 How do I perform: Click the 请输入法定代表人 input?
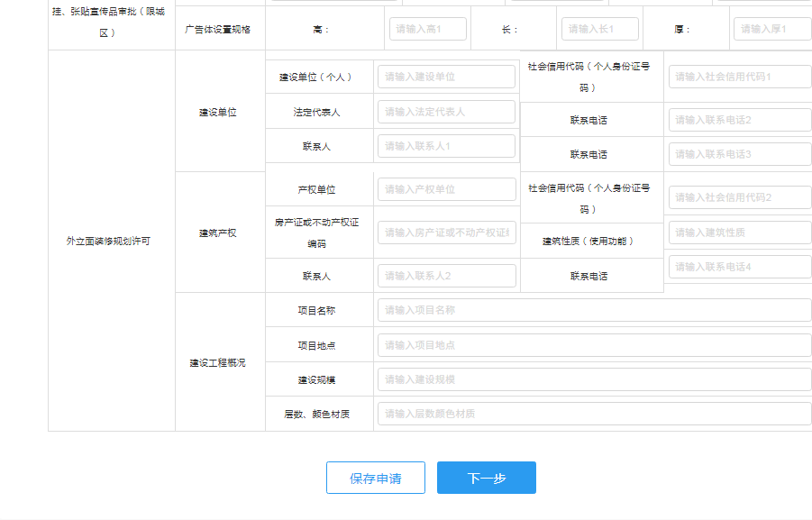pyautogui.click(x=446, y=112)
